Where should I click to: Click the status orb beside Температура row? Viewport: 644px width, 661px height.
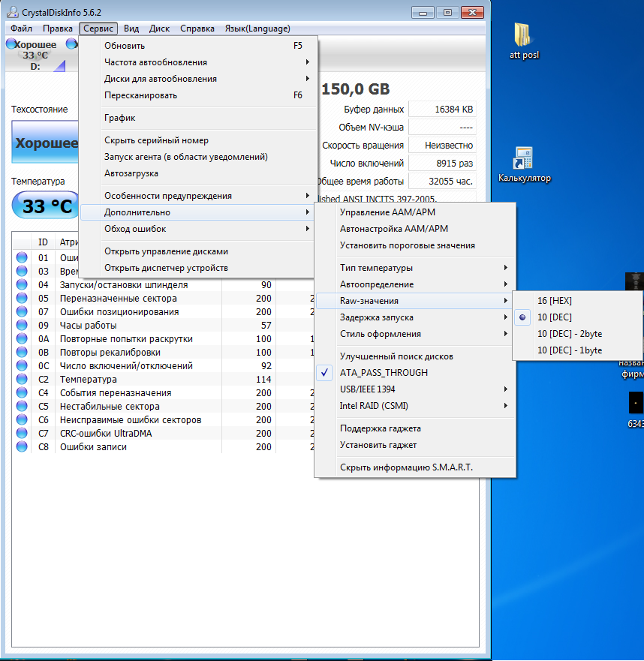click(x=22, y=380)
